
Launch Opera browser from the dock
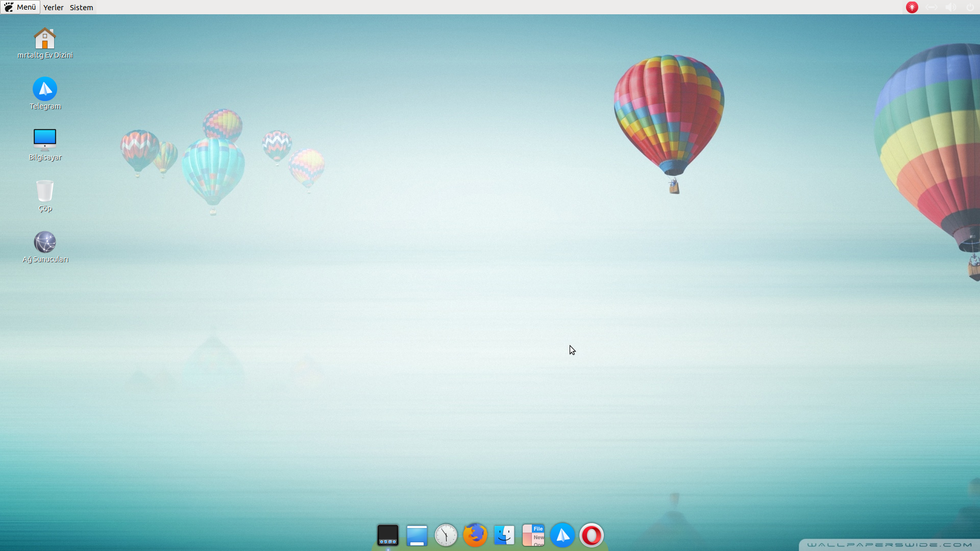point(592,535)
